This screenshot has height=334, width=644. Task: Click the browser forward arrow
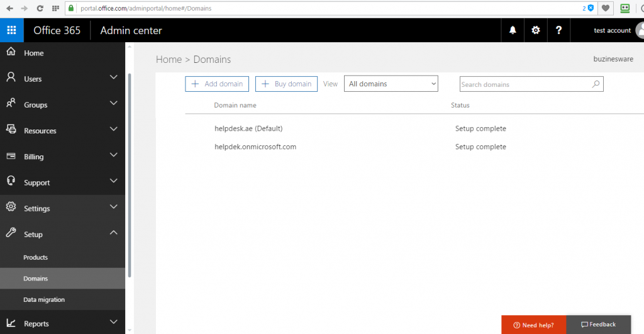(25, 8)
